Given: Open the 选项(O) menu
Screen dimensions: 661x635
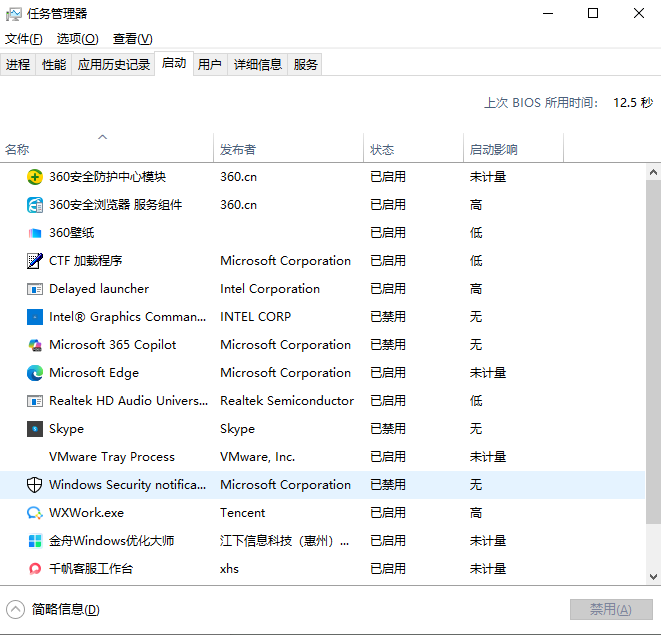Looking at the screenshot, I should click(x=78, y=39).
